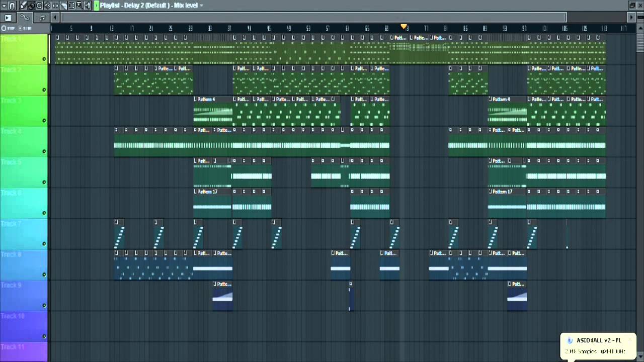Select the Paint brush tool
This screenshot has width=644, height=362.
[31, 6]
